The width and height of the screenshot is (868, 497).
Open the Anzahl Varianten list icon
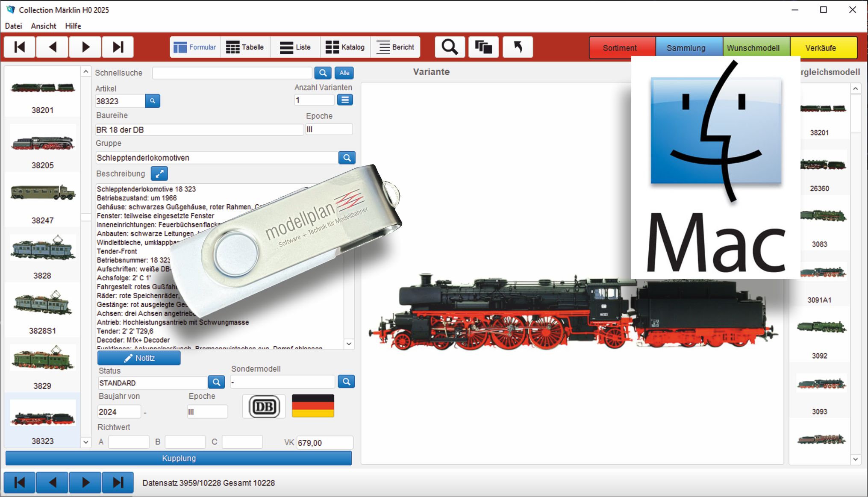pyautogui.click(x=345, y=100)
